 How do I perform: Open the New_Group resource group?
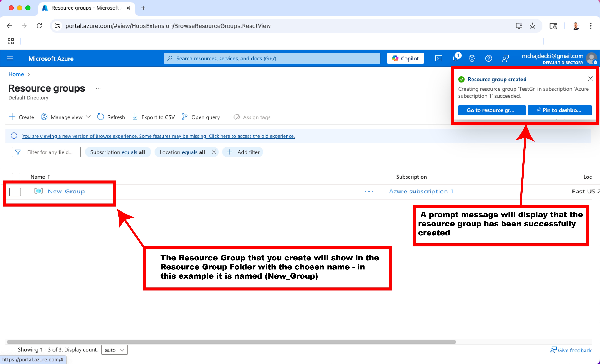pyautogui.click(x=66, y=191)
